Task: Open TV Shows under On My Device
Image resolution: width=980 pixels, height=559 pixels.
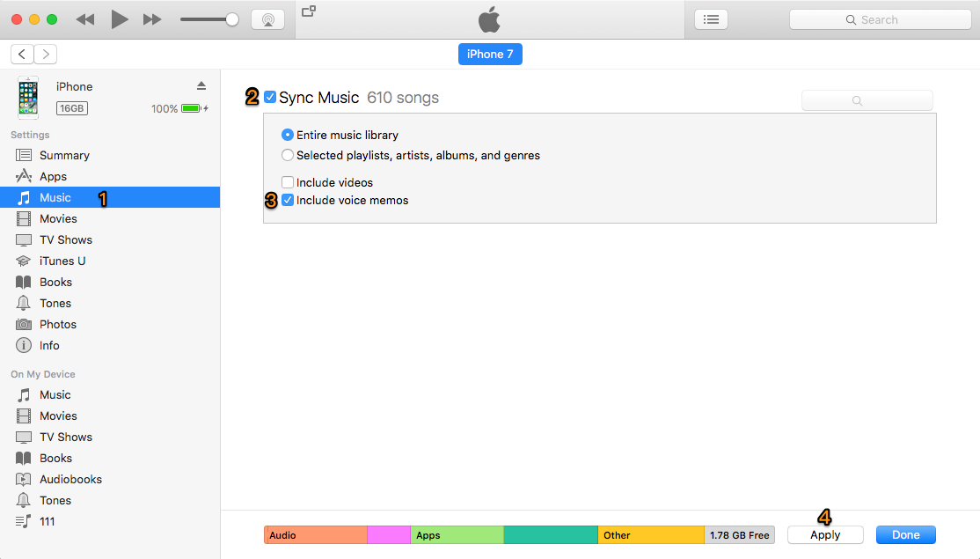Action: tap(110, 437)
